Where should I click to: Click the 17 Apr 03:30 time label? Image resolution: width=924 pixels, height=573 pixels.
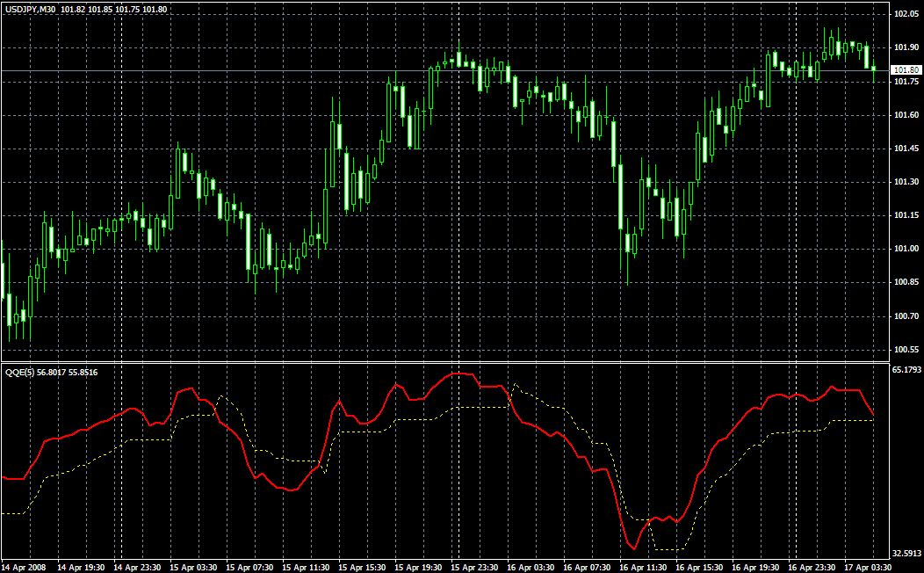pos(868,567)
